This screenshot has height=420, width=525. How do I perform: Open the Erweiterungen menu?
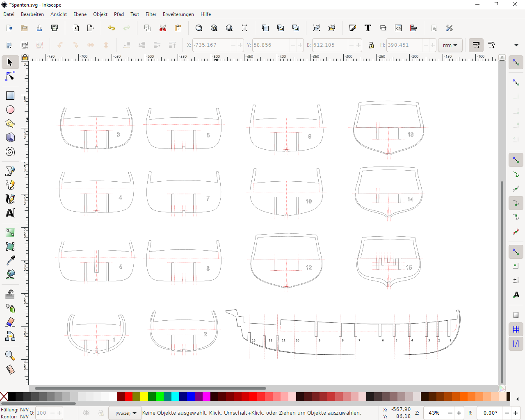click(178, 14)
